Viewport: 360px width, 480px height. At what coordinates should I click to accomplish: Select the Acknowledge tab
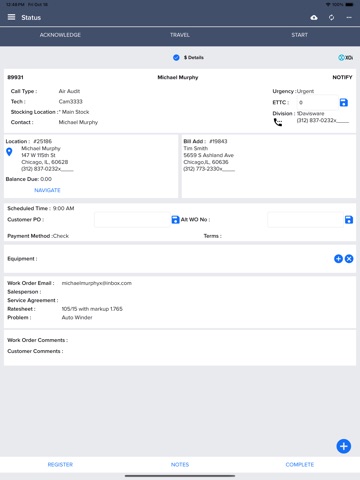click(x=60, y=35)
